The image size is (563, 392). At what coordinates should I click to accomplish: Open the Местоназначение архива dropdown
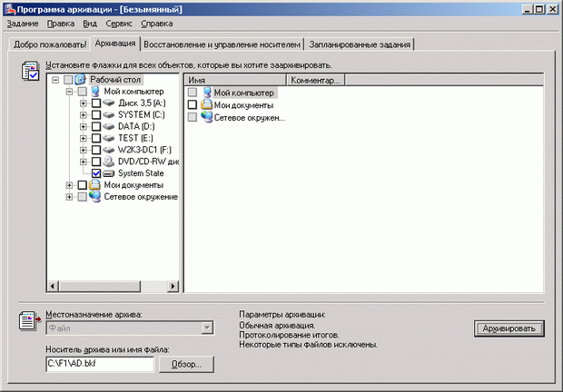pos(207,328)
